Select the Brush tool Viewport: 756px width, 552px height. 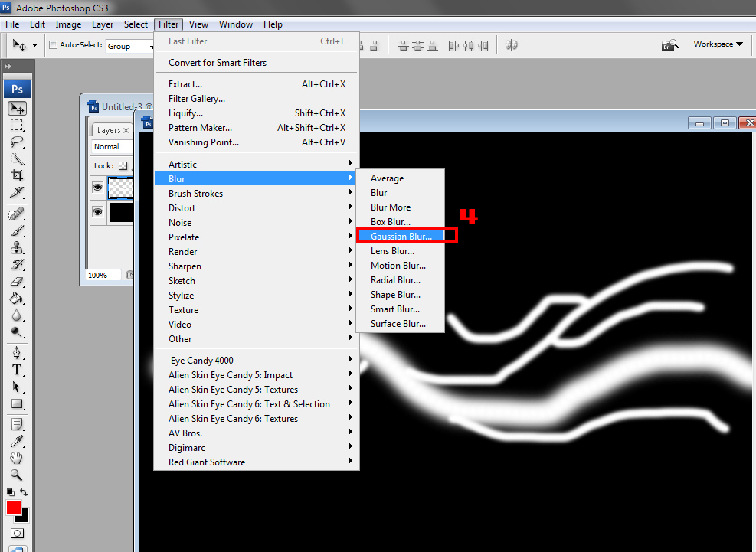17,230
